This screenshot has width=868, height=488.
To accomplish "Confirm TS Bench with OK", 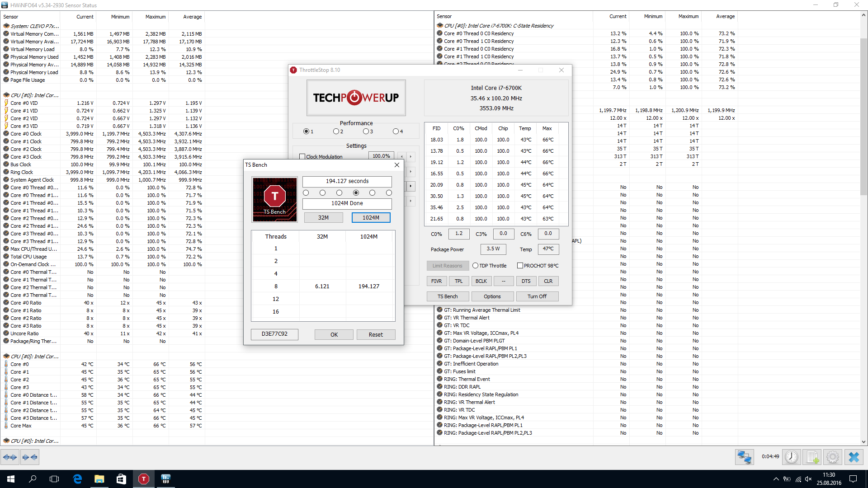I will point(334,335).
